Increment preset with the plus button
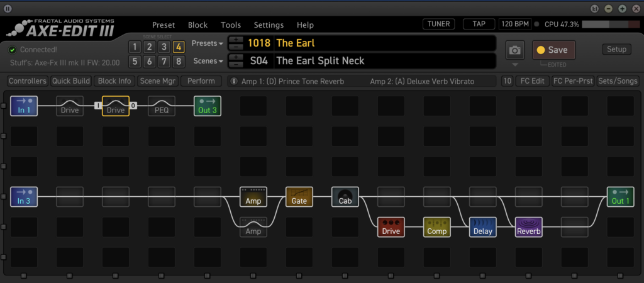Viewport: 644px width, 283px height. point(236,40)
